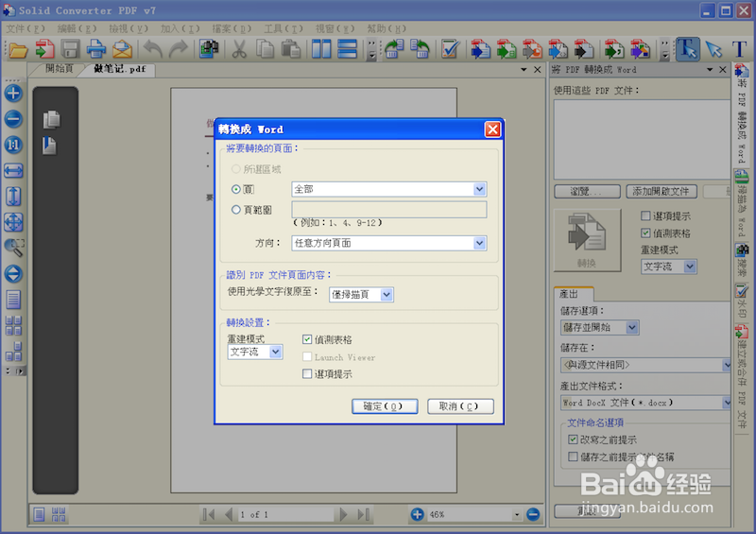Click the Redo arrow icon
756x534 pixels.
[x=179, y=49]
